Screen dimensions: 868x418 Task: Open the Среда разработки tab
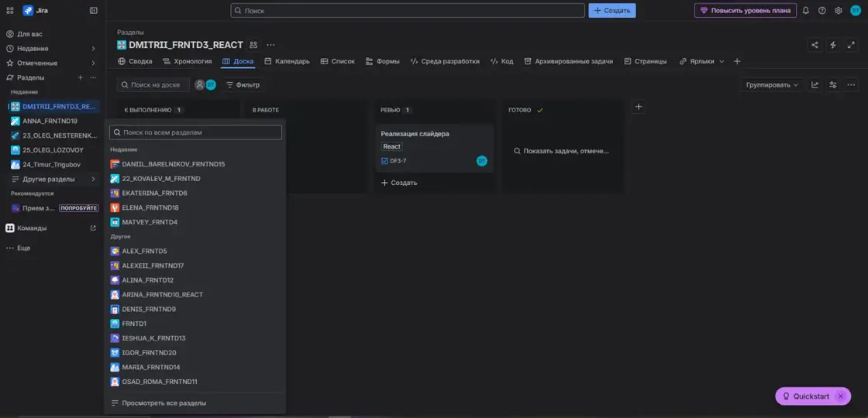point(445,61)
